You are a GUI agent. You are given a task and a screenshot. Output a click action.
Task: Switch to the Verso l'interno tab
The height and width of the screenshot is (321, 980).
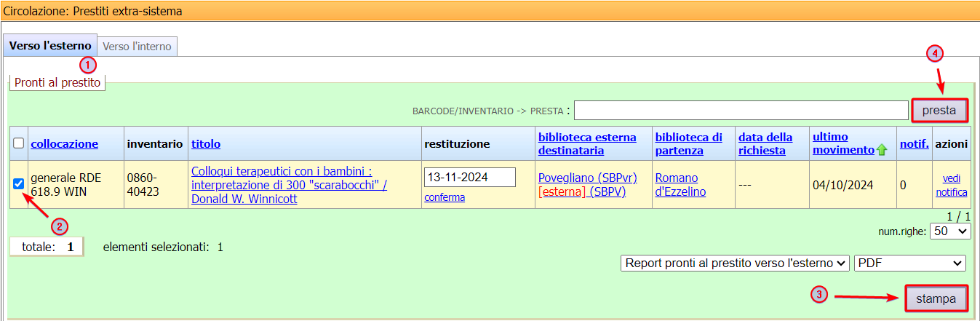pyautogui.click(x=138, y=47)
